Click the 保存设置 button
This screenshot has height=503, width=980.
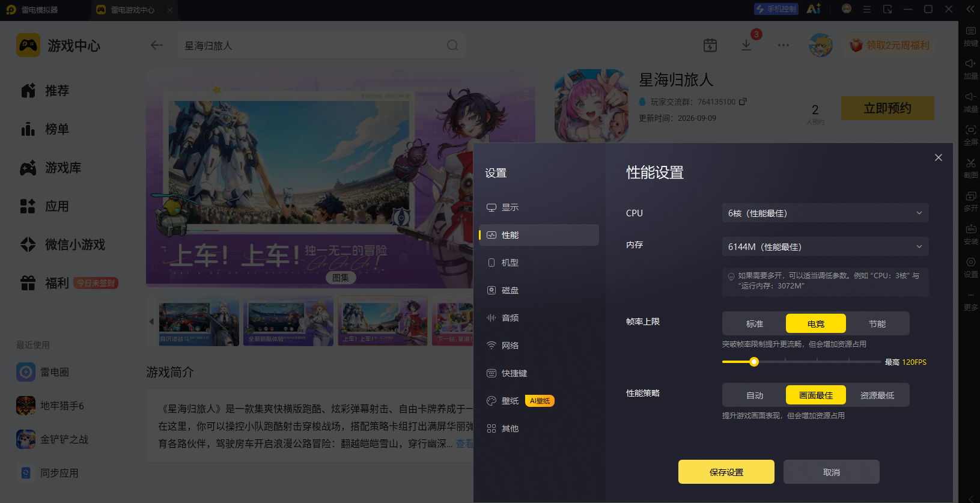pos(726,472)
